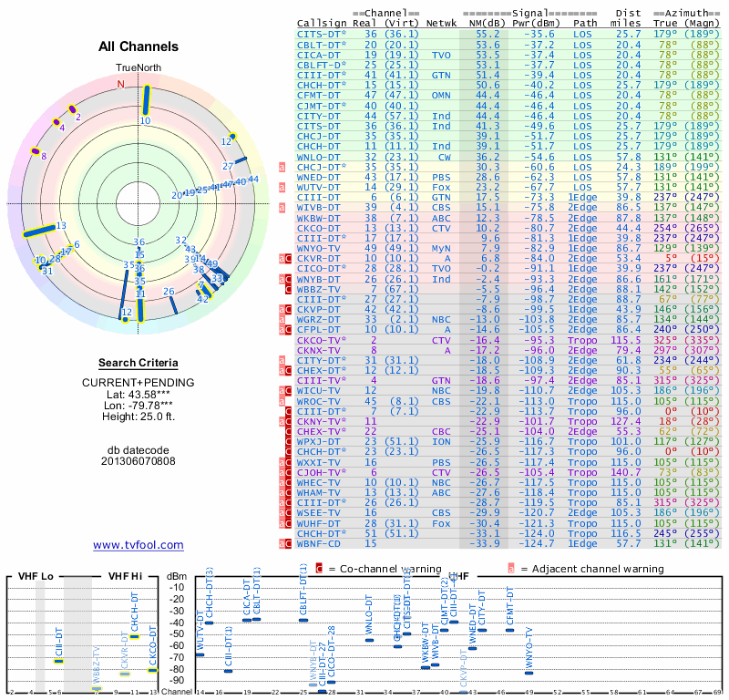
Task: Select the WHAM-TV callsign in the table
Action: (318, 492)
